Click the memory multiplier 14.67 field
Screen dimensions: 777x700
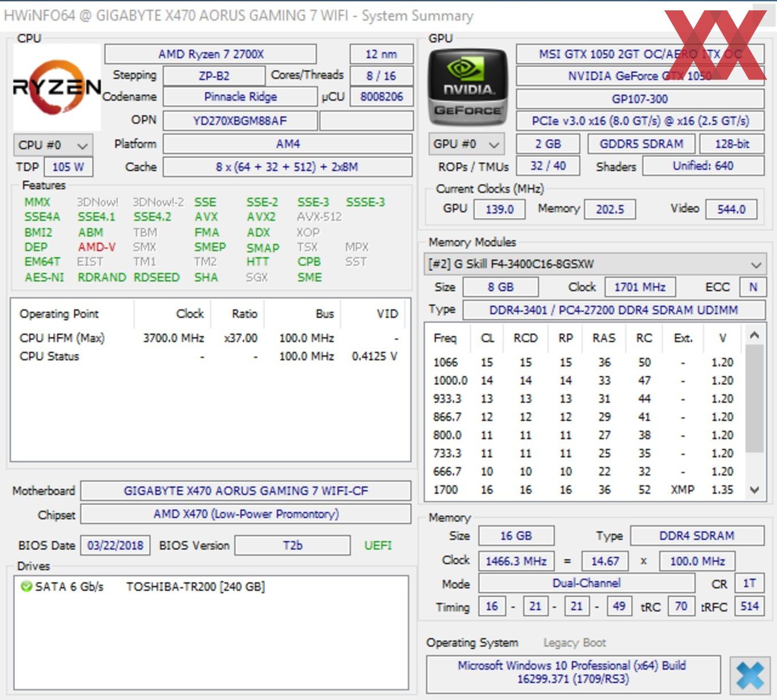coord(605,561)
